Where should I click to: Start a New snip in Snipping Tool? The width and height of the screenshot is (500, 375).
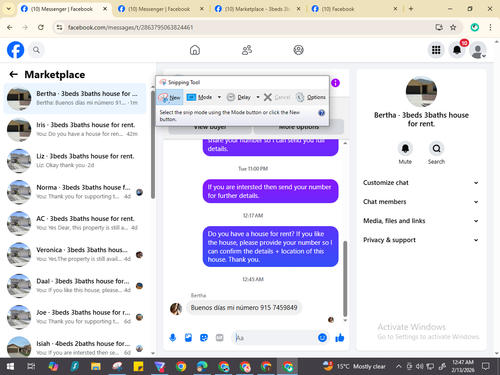pos(170,97)
